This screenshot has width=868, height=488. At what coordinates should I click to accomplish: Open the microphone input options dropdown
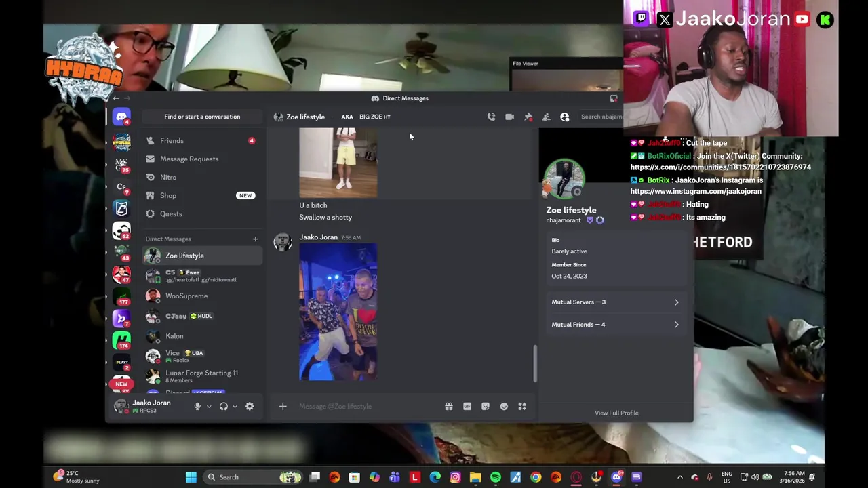pyautogui.click(x=209, y=407)
